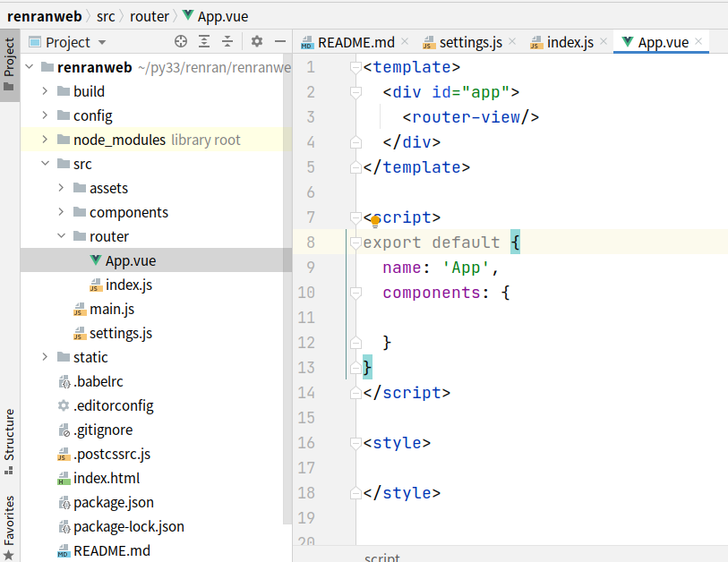Select package-lock.json in the project tree
This screenshot has width=728, height=562.
click(x=129, y=526)
